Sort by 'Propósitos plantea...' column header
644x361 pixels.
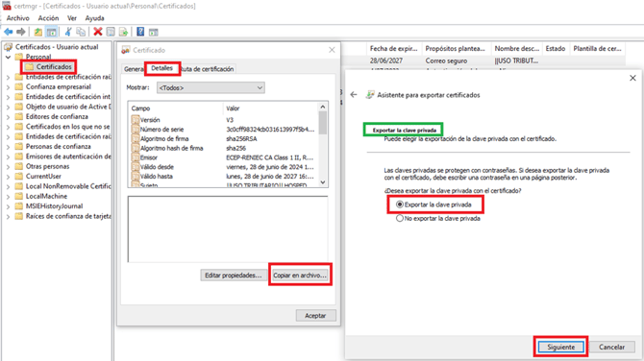pos(456,48)
